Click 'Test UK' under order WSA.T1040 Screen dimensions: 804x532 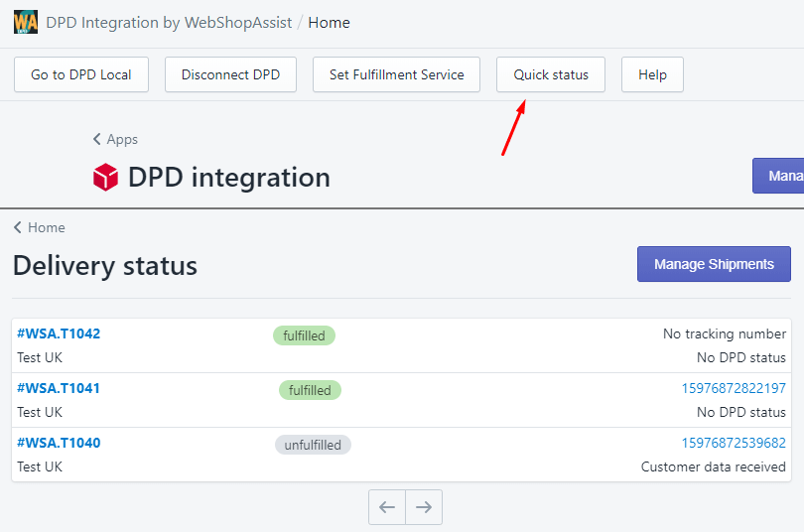(40, 466)
